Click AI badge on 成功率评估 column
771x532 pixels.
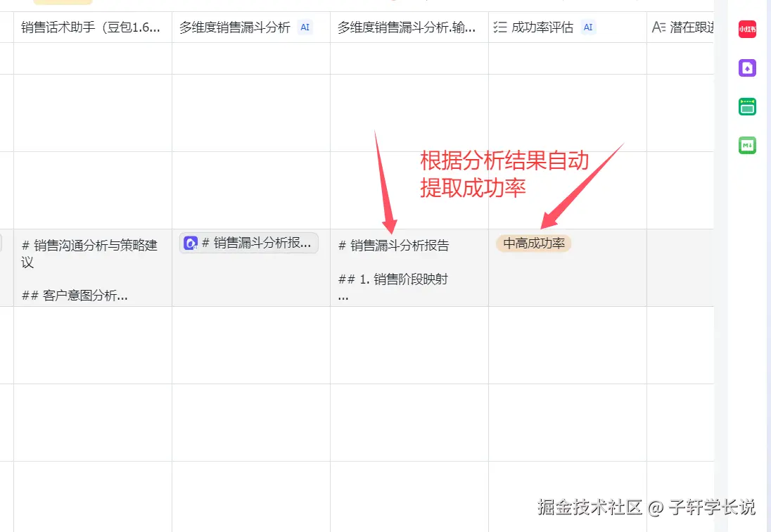588,27
